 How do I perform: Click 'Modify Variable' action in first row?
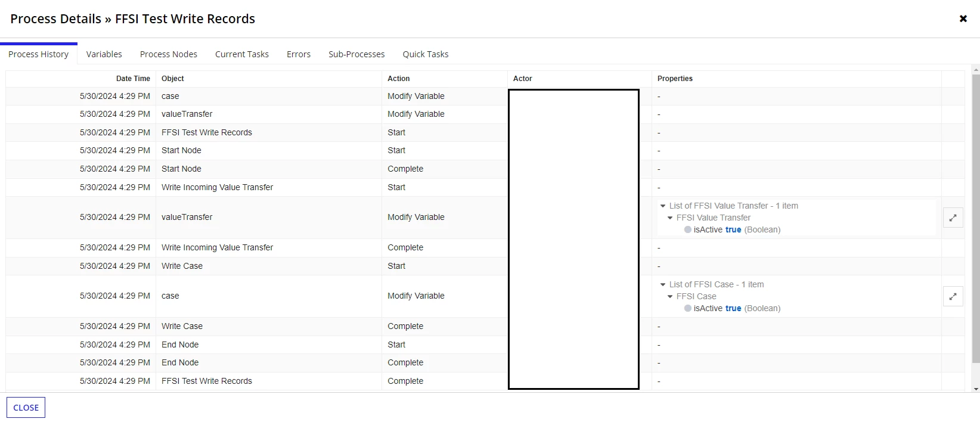pyautogui.click(x=416, y=96)
